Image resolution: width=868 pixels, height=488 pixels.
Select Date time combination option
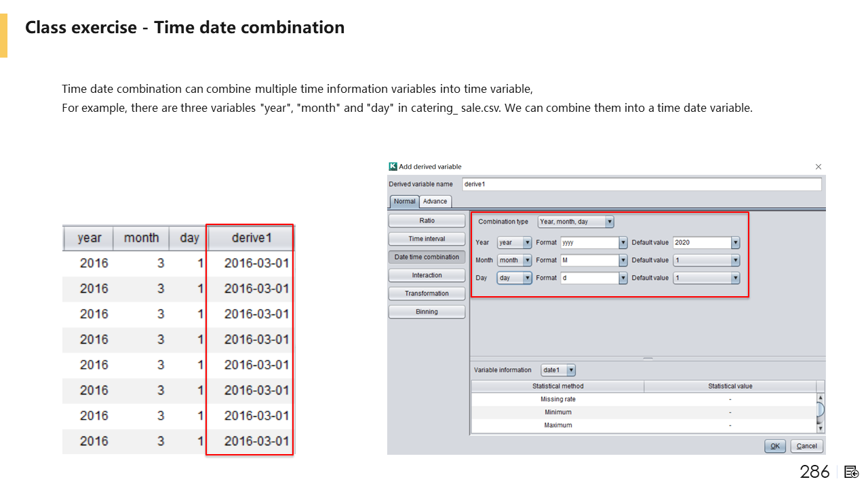427,257
